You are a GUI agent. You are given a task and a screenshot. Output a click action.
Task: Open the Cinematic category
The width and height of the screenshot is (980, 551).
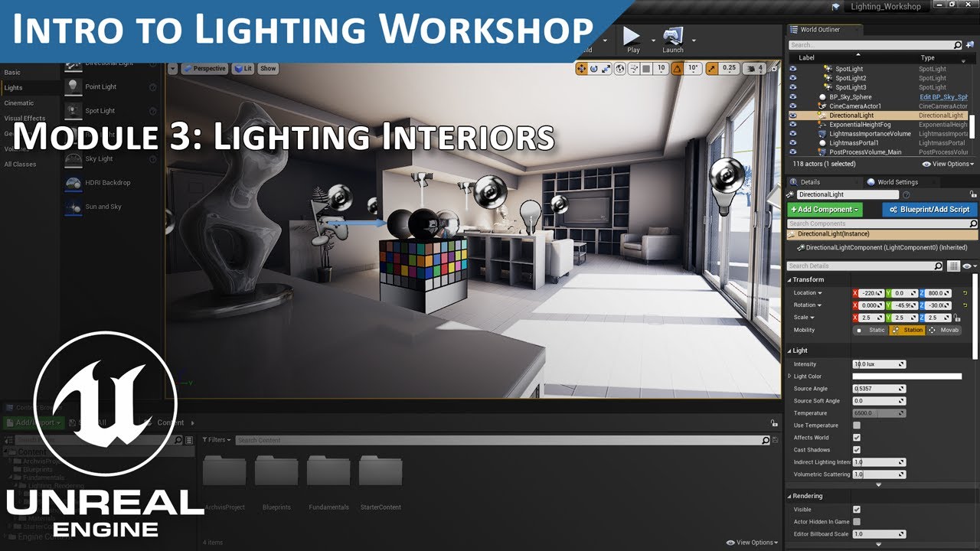click(19, 103)
